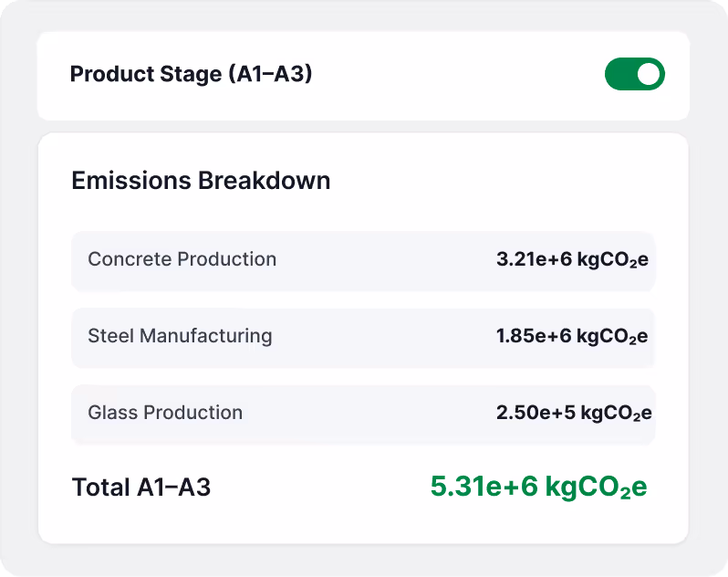Click the empty middle of the Steel Manufacturing row
This screenshot has width=728, height=577.
click(x=383, y=337)
